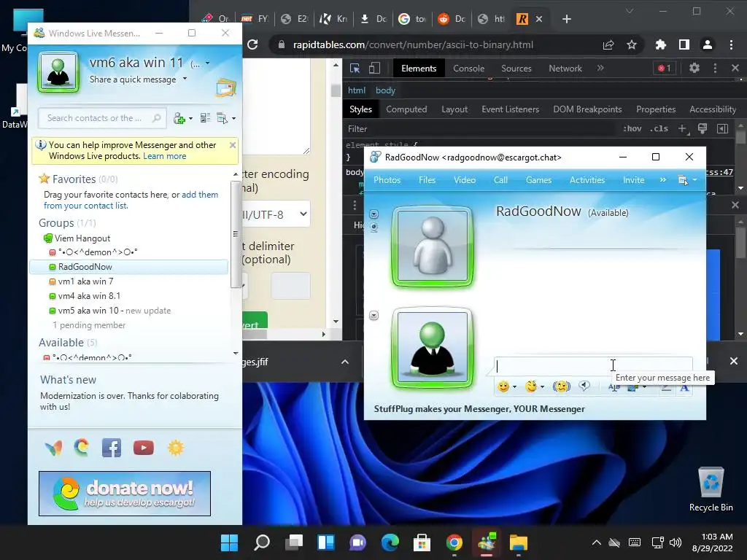The width and height of the screenshot is (747, 560).
Task: Click Learn more link
Action: click(x=164, y=156)
